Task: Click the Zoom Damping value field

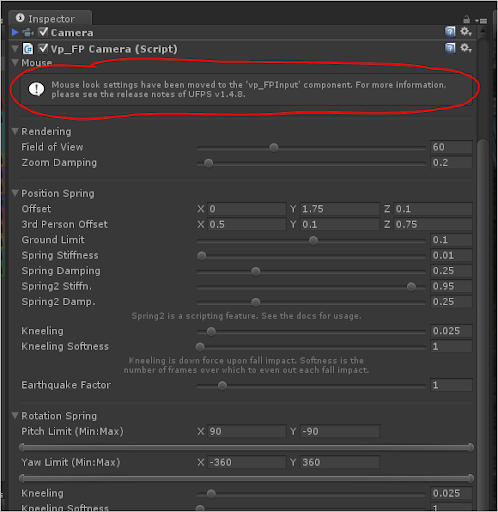Action: [451, 163]
